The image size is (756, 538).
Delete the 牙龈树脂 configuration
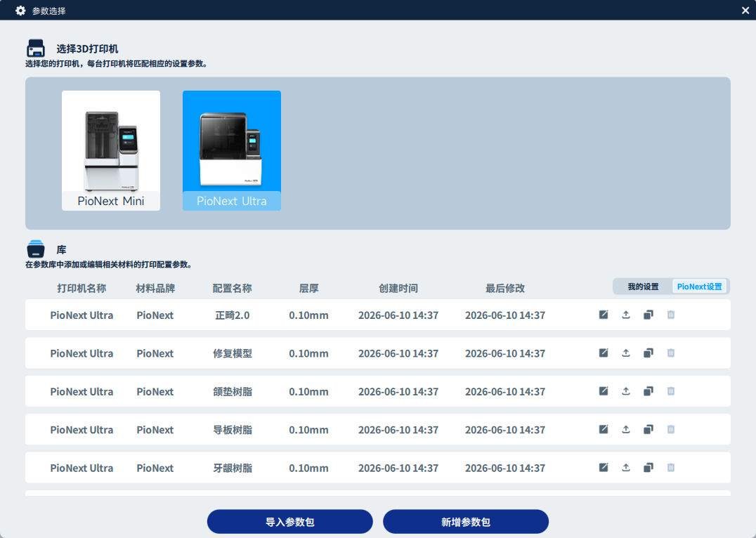(671, 467)
